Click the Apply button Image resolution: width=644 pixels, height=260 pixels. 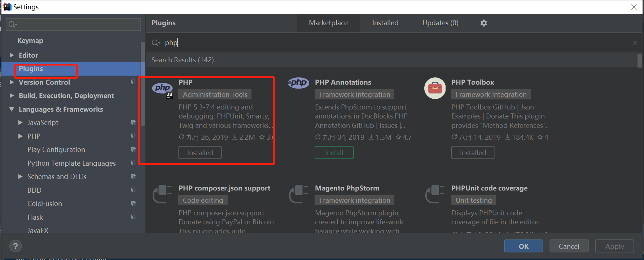pyautogui.click(x=614, y=246)
